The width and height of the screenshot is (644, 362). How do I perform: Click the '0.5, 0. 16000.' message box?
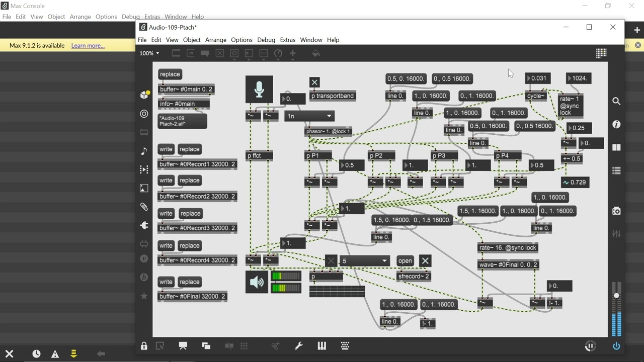pos(407,79)
